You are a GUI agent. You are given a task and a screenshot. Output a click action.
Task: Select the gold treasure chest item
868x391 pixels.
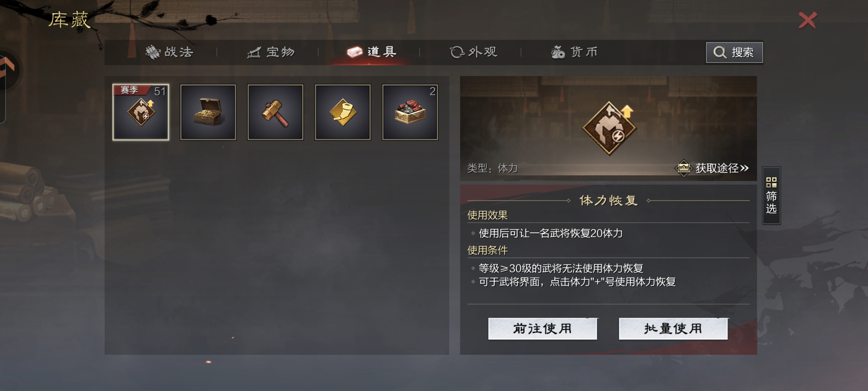[208, 112]
